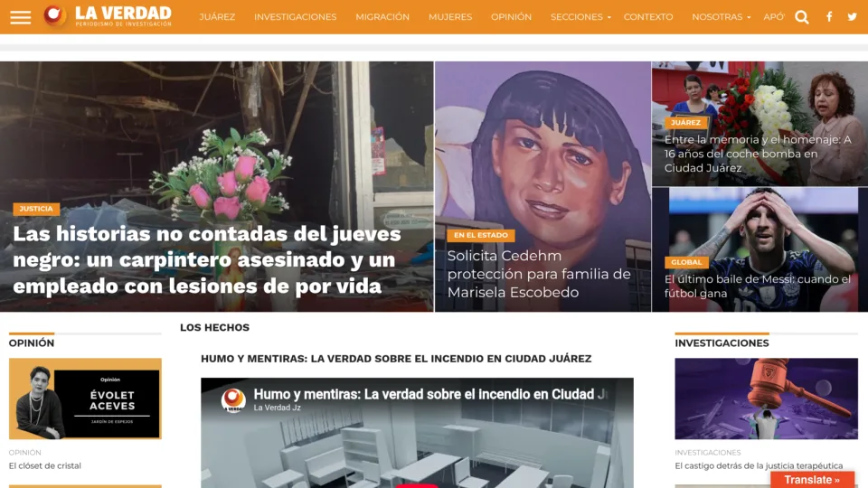
Task: Click the partially visible Apóyanos menu item
Action: pyautogui.click(x=774, y=17)
